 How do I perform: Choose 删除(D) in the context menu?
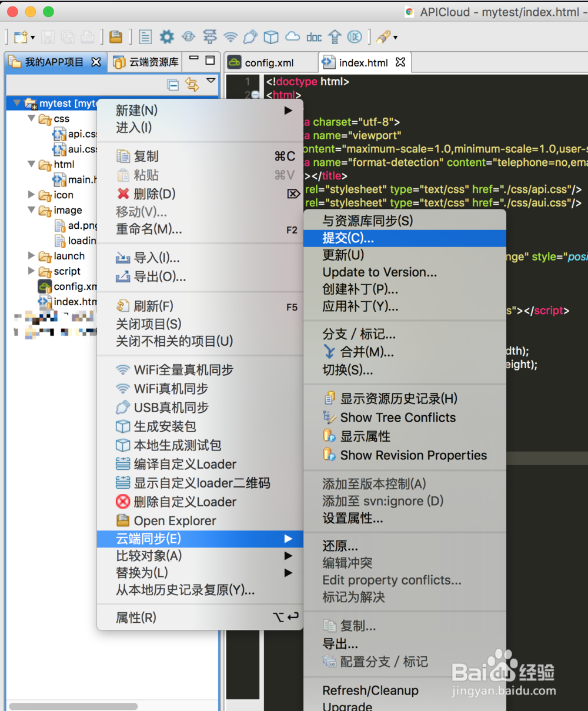click(x=200, y=193)
